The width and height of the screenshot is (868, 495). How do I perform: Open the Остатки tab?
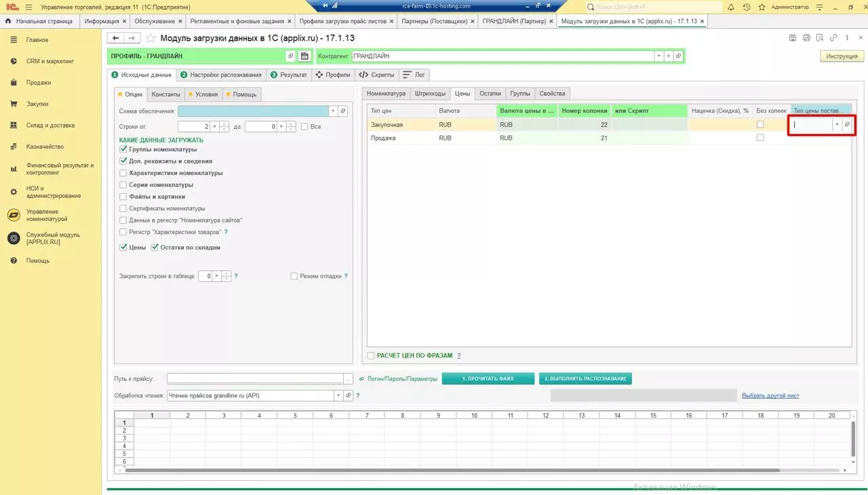click(x=490, y=94)
